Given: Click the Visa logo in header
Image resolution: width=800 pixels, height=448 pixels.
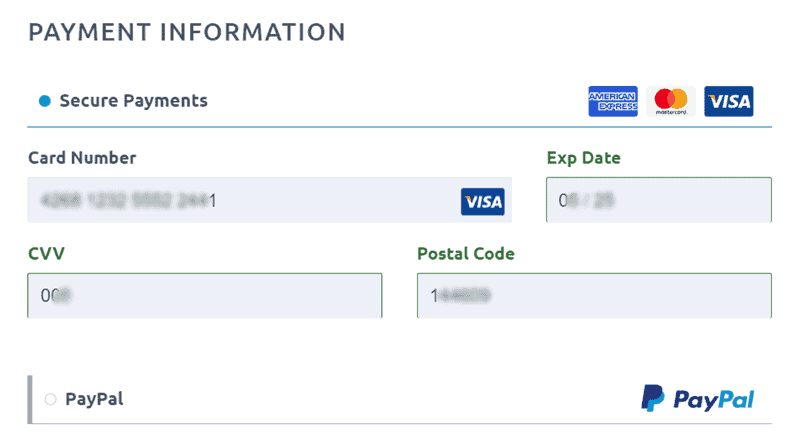Looking at the screenshot, I should pos(728,101).
